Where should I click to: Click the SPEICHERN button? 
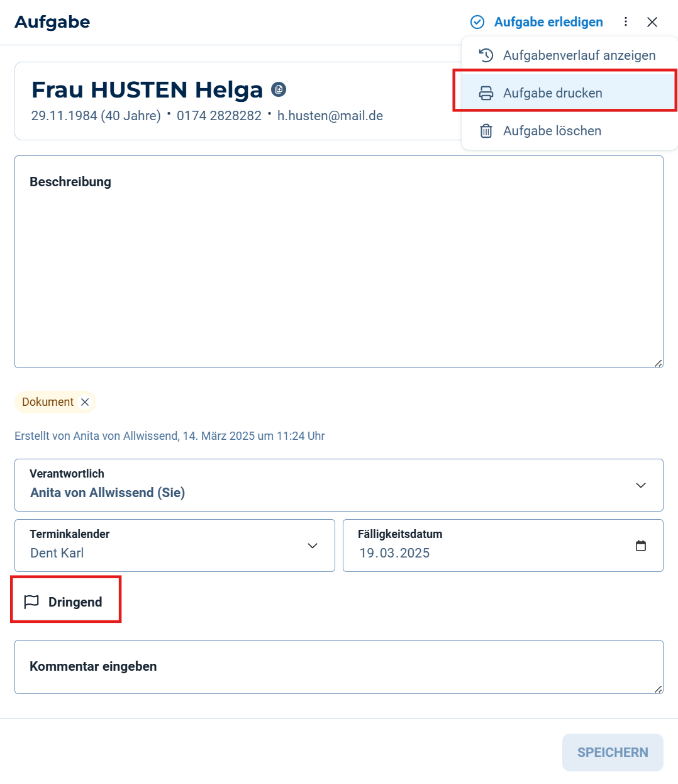(613, 753)
